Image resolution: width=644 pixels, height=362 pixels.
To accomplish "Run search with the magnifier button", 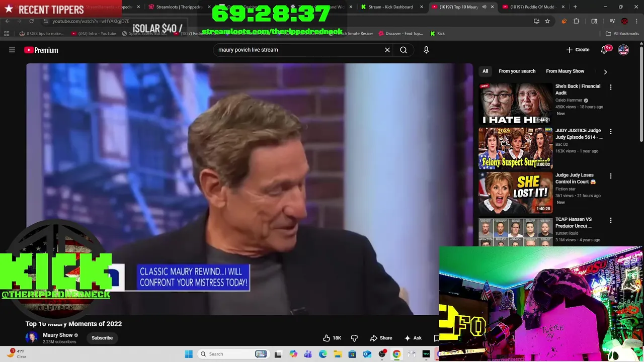I will 404,50.
